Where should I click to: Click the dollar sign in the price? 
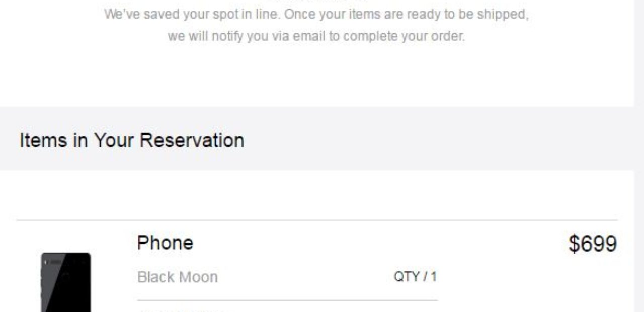[x=574, y=244]
